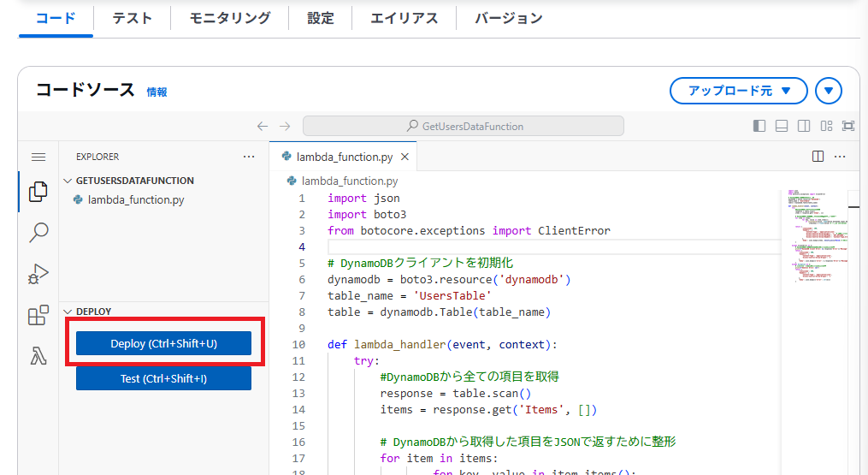Open the Extensions view in the activity bar

(x=38, y=315)
